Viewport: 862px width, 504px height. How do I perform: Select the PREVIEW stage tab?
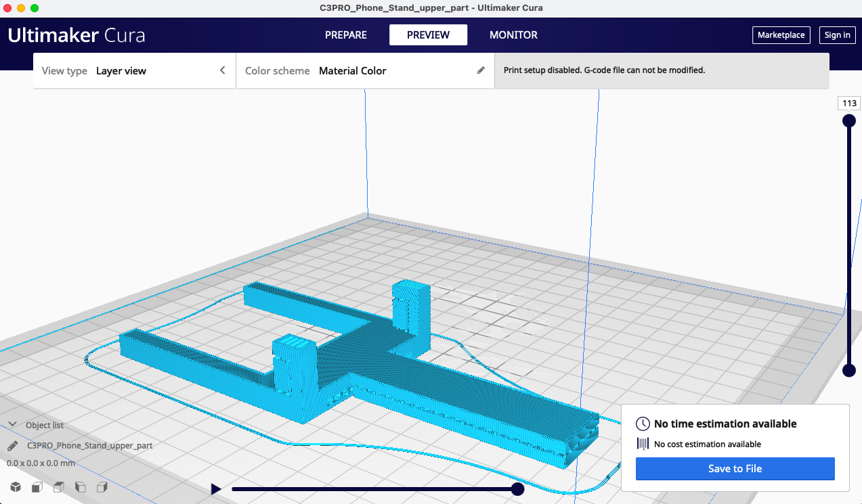(428, 35)
